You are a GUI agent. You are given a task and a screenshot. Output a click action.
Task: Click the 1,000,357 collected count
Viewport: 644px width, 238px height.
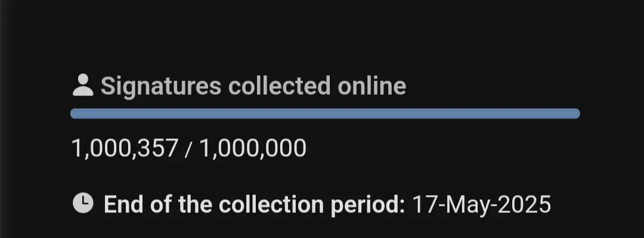tap(125, 149)
